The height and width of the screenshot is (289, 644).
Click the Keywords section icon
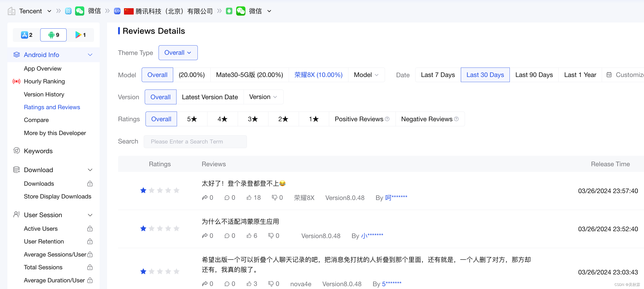tap(16, 151)
